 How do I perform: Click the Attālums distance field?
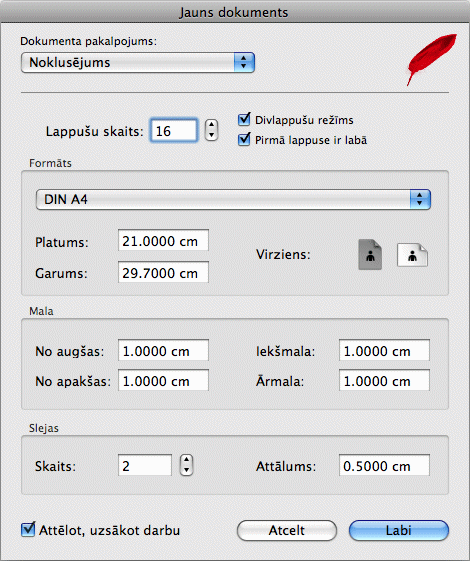[x=385, y=465]
